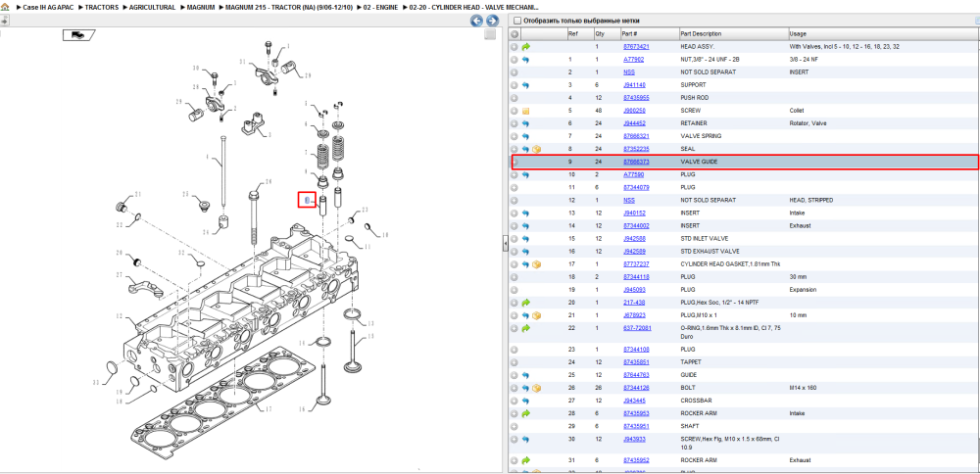Click the Part Description column header

point(733,33)
